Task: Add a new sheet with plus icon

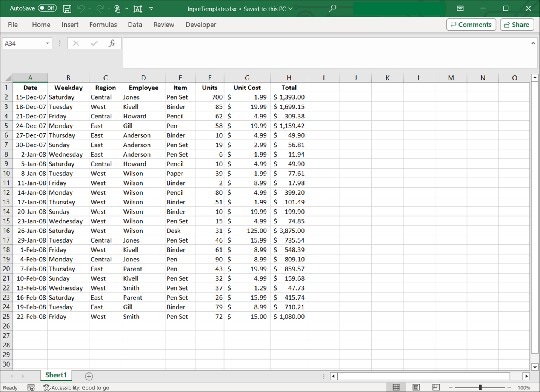Action: pos(89,376)
